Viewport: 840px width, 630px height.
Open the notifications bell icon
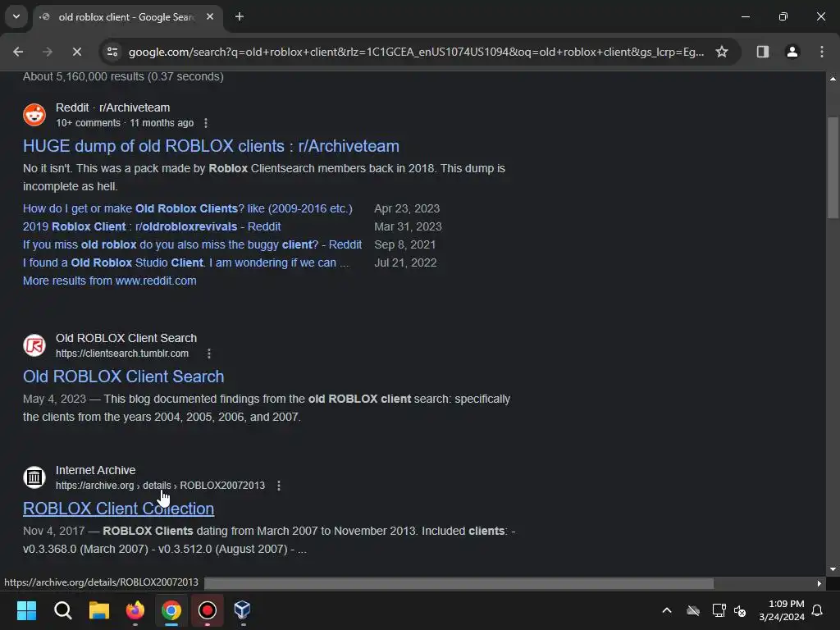click(817, 610)
